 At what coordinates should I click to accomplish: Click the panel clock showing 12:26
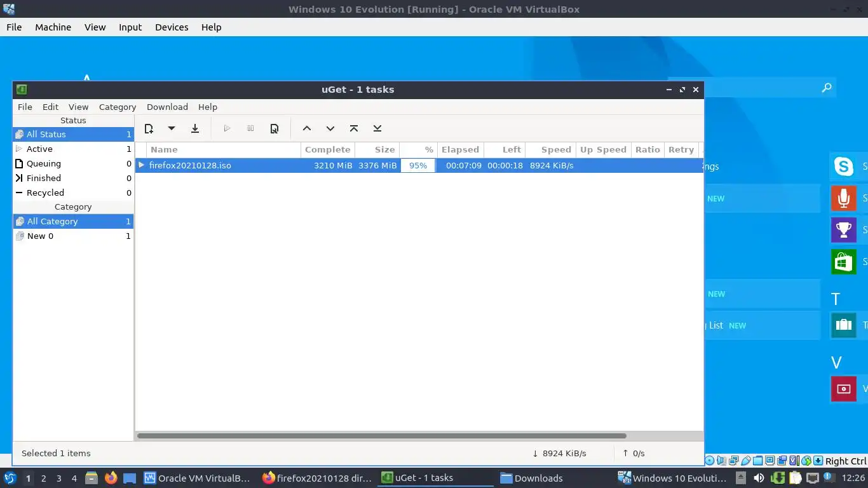(x=853, y=478)
